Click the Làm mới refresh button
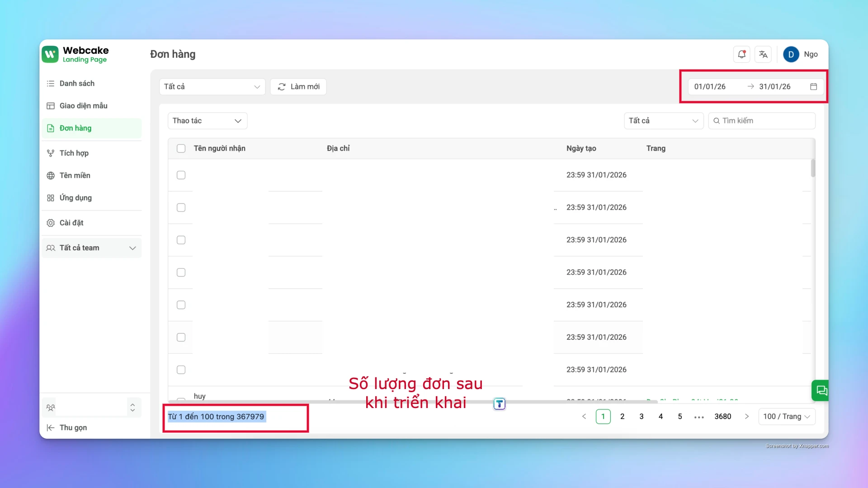 (x=298, y=87)
